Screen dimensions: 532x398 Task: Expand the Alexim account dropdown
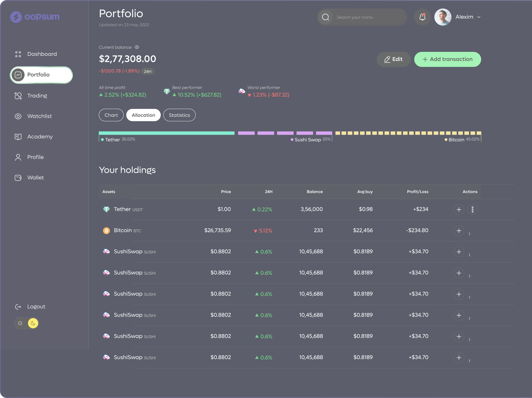coord(479,17)
